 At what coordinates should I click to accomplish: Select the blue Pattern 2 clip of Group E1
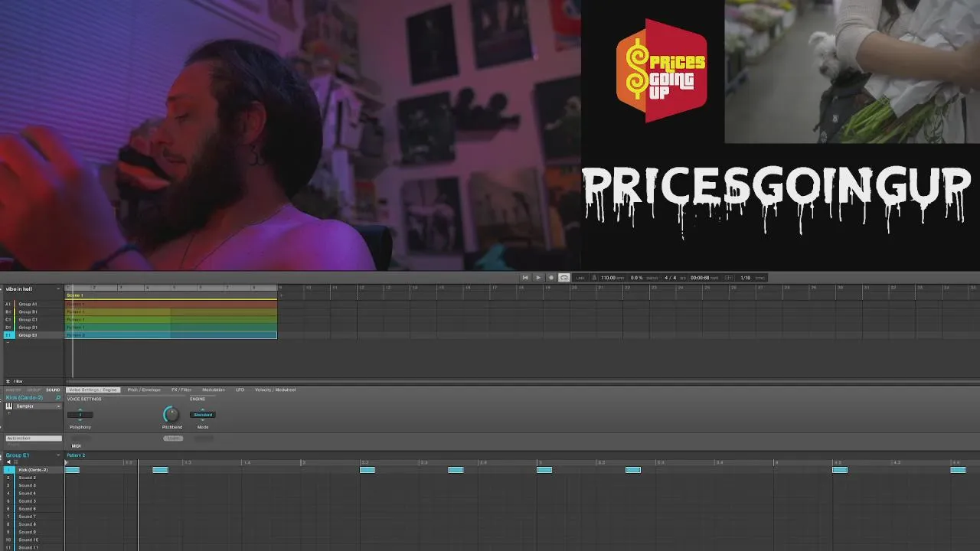(171, 335)
